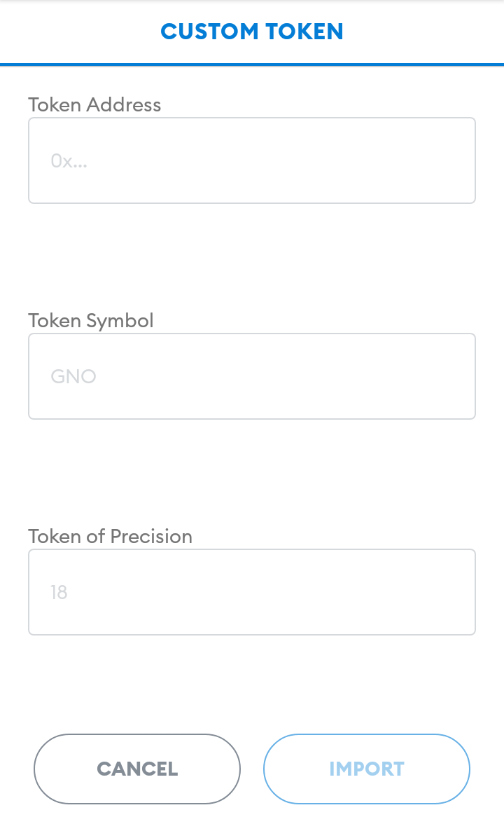The image size is (504, 824).
Task: Click the Token Symbol label
Action: [x=91, y=320]
